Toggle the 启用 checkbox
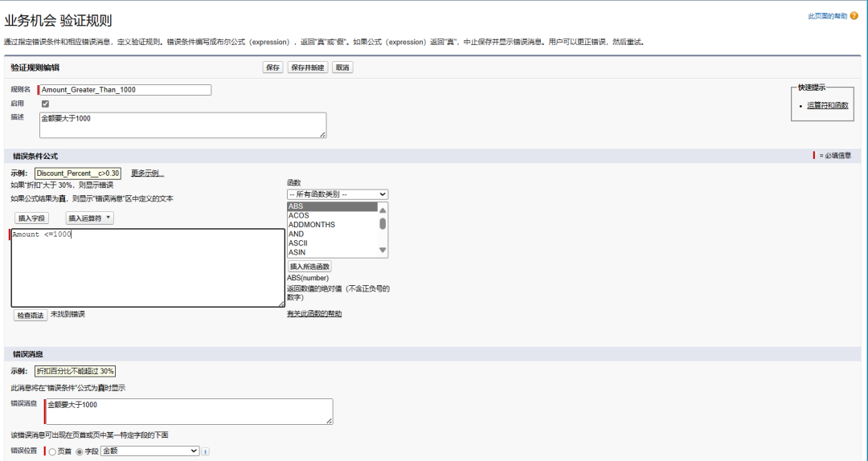 coord(45,104)
